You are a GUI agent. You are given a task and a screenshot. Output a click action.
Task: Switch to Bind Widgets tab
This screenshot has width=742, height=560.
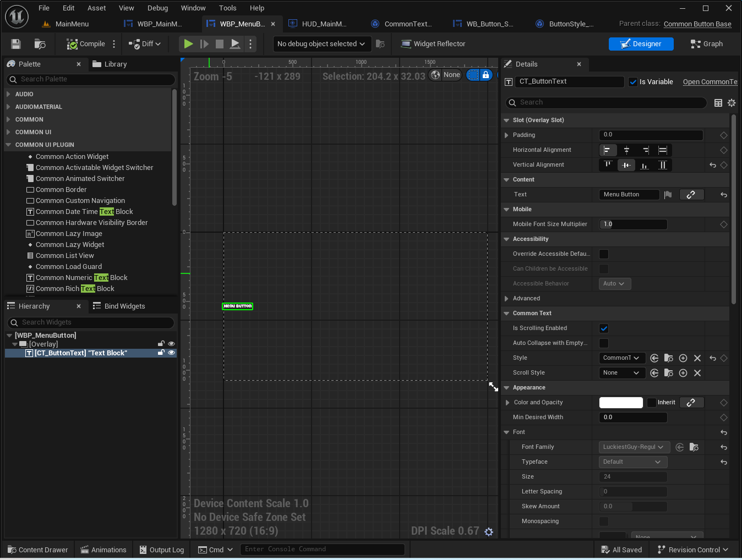tap(119, 306)
